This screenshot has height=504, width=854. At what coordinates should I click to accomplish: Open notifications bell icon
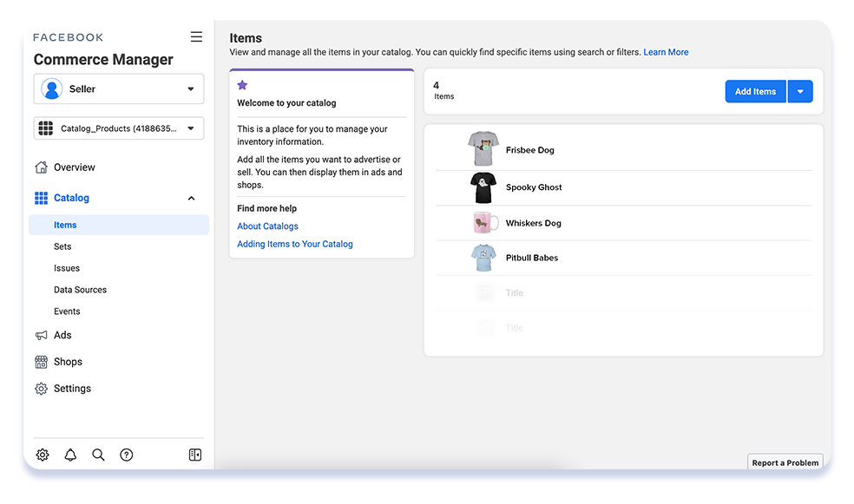70,455
